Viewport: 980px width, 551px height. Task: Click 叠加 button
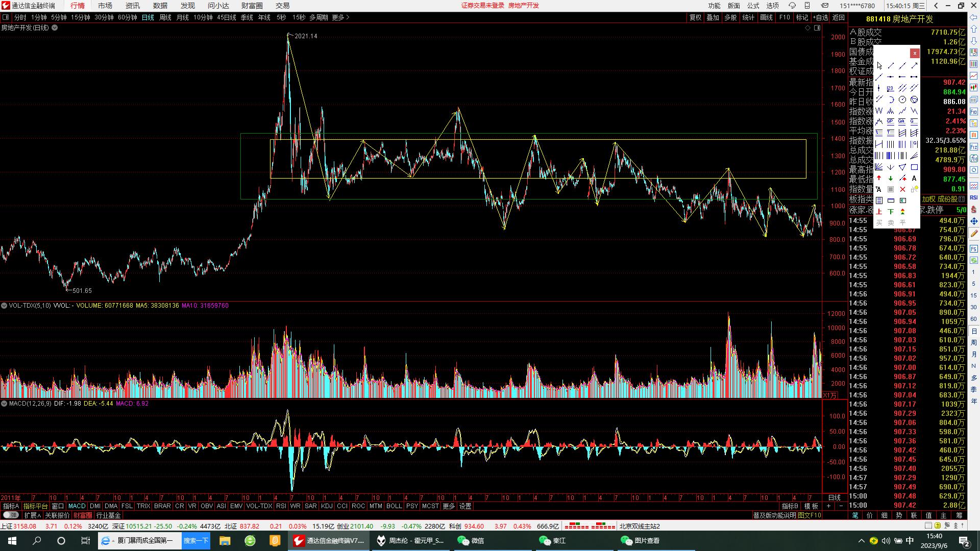[713, 17]
